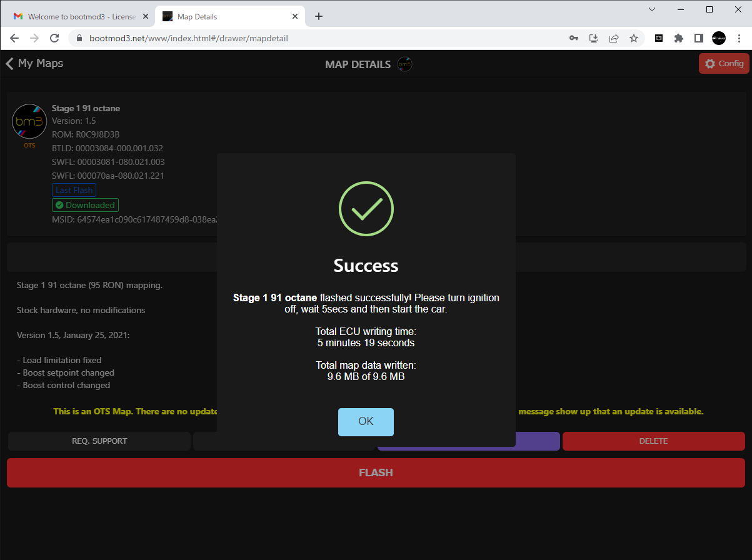Viewport: 752px width, 560px height.
Task: Click the BTLD: 00003084-000.001.032 line
Action: 108,148
